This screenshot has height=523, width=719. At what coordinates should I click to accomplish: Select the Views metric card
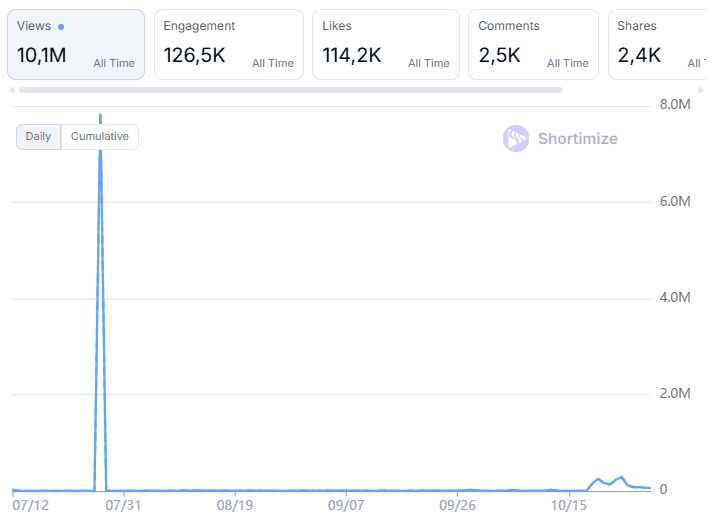pyautogui.click(x=75, y=45)
